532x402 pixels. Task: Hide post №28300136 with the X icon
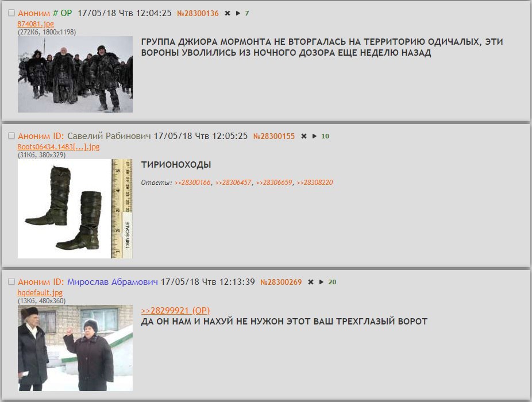(x=228, y=13)
